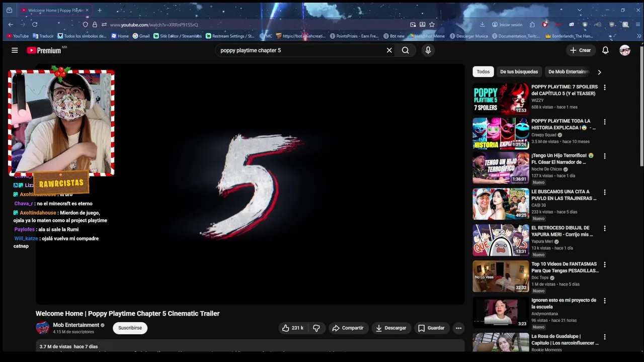Open Mob Entertainment channel avatar
Viewport: 644px width, 362px height.
42,328
